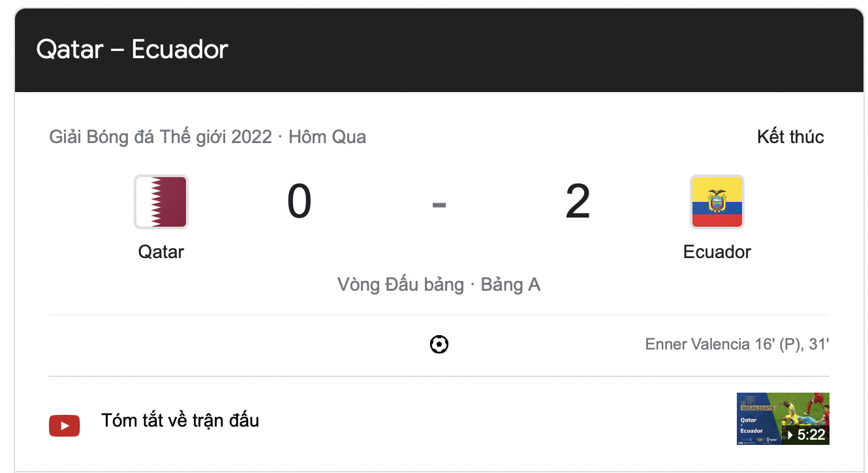Open the "Tóm tắt về trận đấu" link
This screenshot has height=473, width=868.
180,420
